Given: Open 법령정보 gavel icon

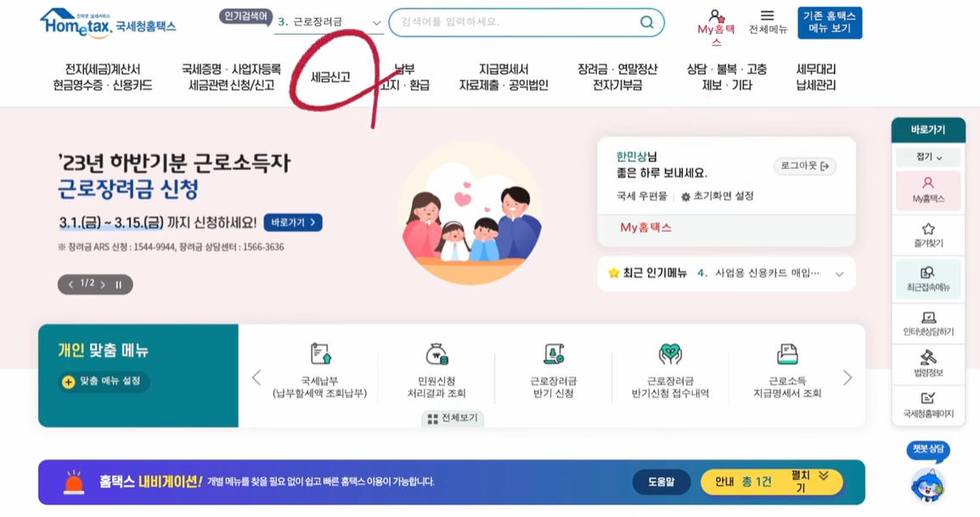Looking at the screenshot, I should click(x=928, y=357).
